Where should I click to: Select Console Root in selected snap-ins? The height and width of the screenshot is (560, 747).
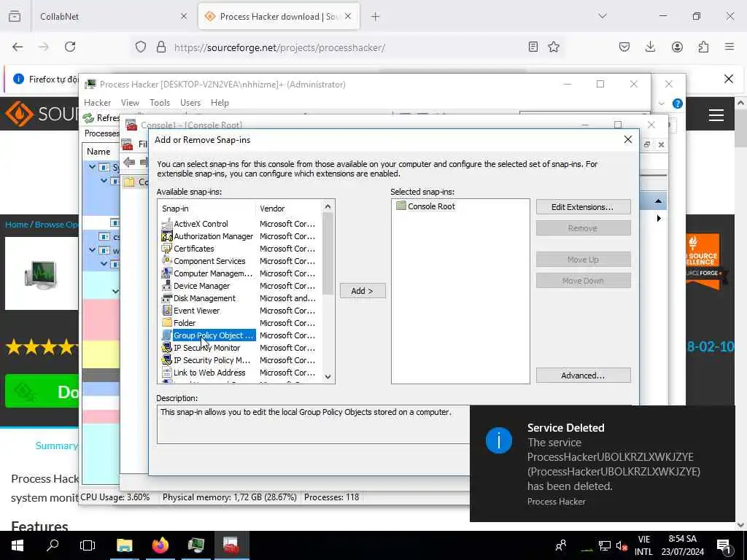(x=425, y=206)
